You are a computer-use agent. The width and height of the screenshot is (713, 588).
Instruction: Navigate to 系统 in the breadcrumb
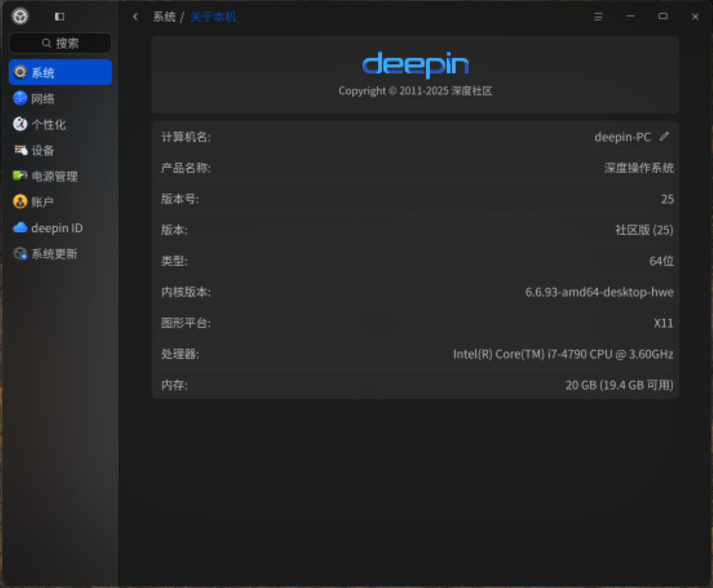point(164,17)
